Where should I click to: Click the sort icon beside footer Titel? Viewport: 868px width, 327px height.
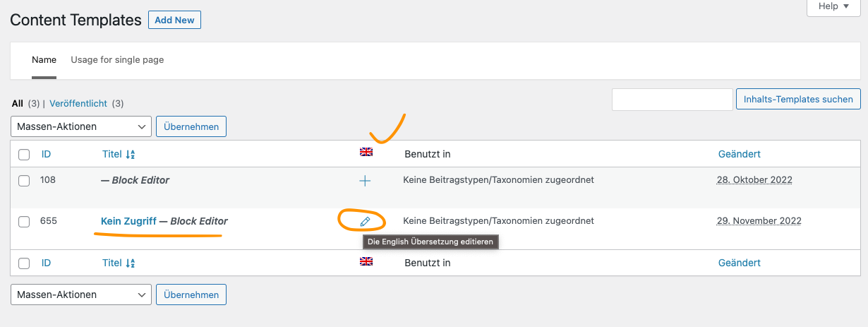(x=130, y=263)
